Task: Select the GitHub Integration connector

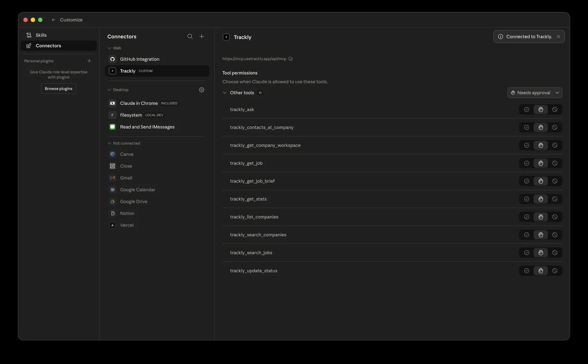Action: point(139,59)
